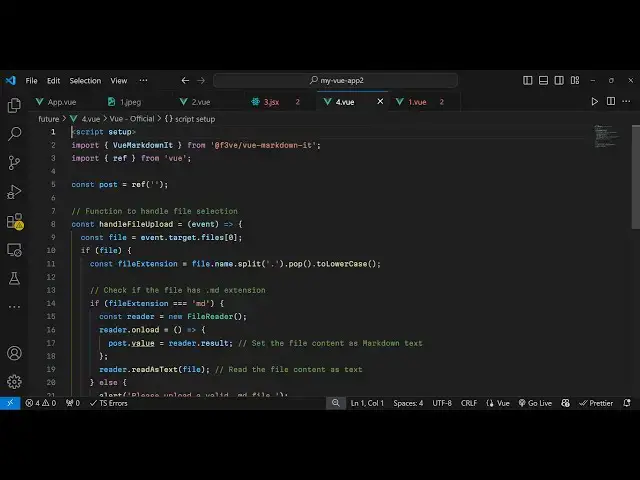Open Manage gear settings menu
This screenshot has height=480, width=640.
coord(14,382)
